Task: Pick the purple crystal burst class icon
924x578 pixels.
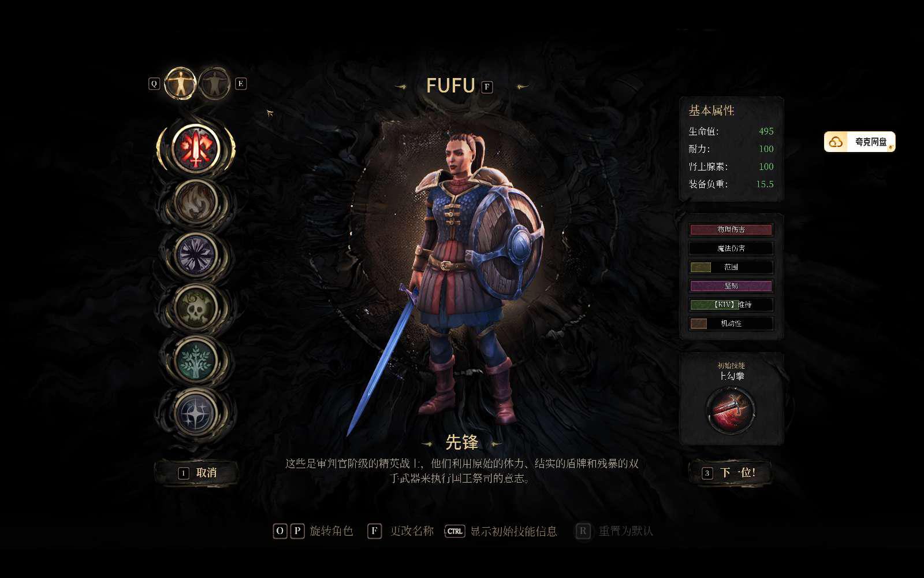Action: [196, 254]
